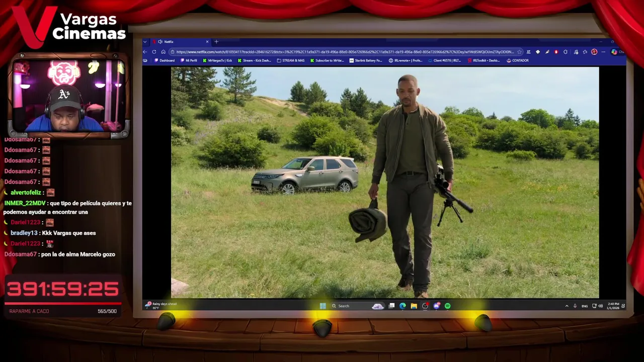Viewport: 644px width, 362px height.
Task: Open the browser Settings and more menu
Action: coord(603,52)
